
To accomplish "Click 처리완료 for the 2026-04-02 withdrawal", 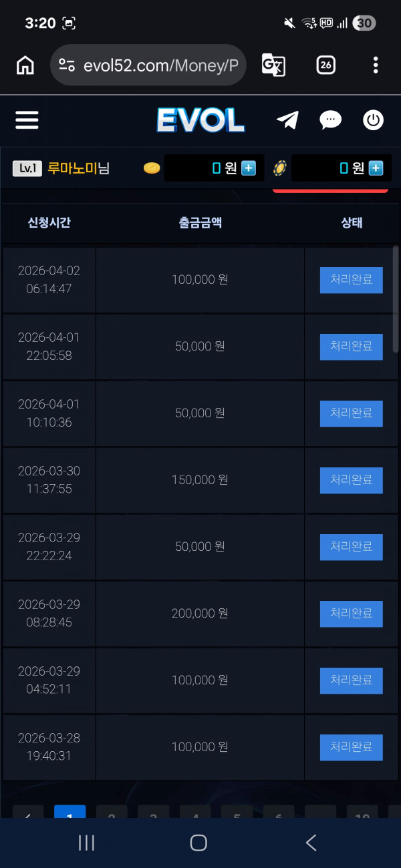I will coord(351,280).
